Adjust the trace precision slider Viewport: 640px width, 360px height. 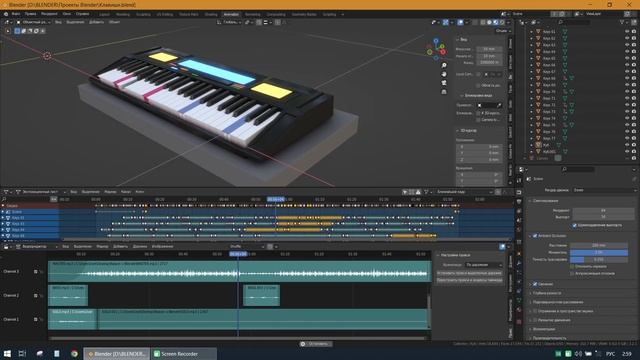click(599, 260)
